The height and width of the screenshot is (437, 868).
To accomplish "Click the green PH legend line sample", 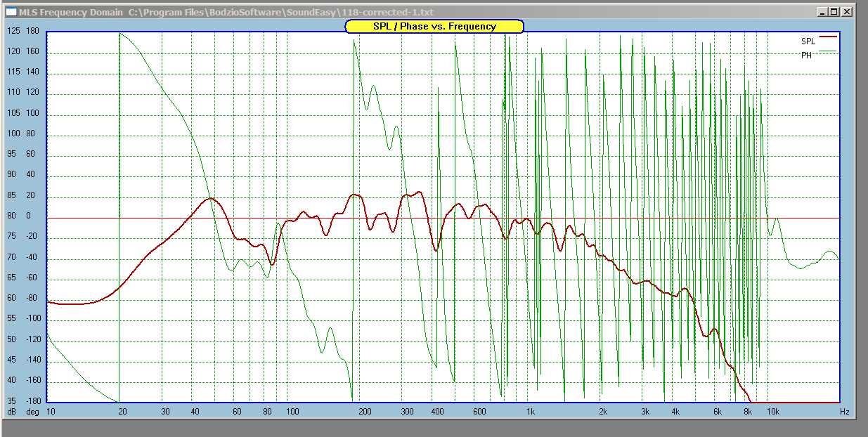I will pyautogui.click(x=829, y=51).
